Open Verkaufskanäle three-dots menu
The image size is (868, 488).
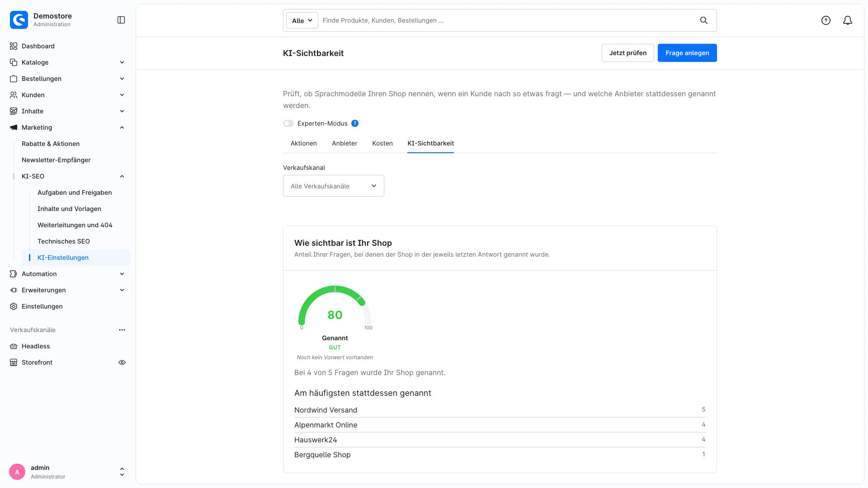coord(122,330)
